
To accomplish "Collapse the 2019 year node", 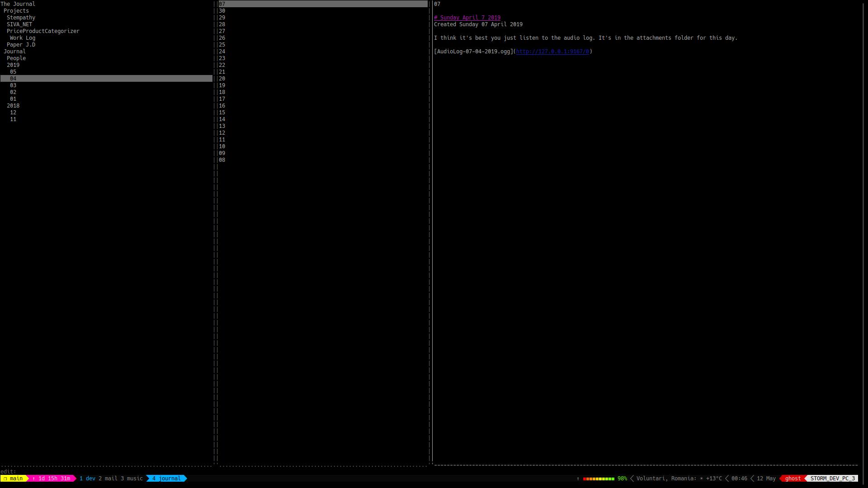I will click(13, 65).
